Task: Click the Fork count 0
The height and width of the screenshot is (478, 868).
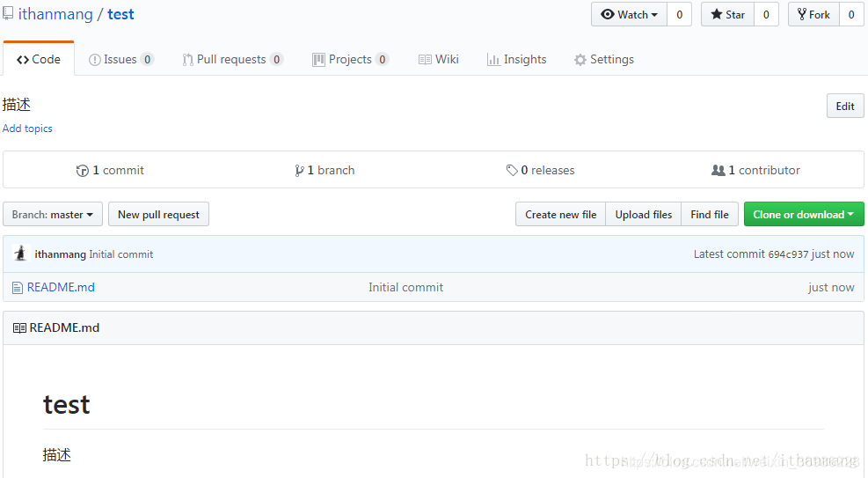Action: tap(851, 14)
